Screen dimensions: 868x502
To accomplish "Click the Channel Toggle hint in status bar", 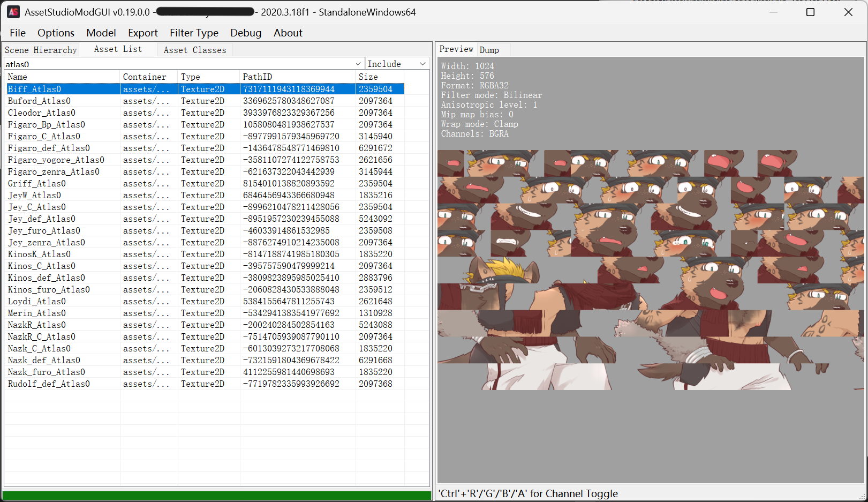I will point(528,493).
